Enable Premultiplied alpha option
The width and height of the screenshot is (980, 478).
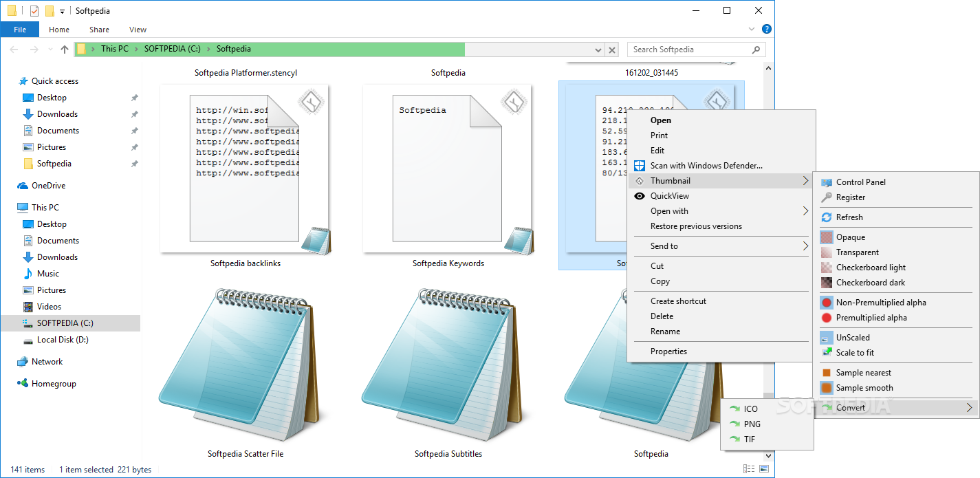pos(896,318)
